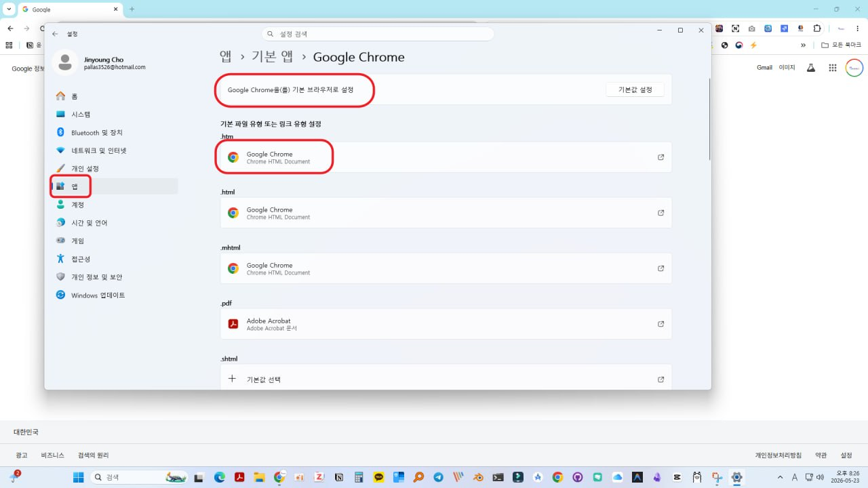Screen dimensions: 868x488
Task: Click the taskbar 검색 search box
Action: [x=139, y=477]
